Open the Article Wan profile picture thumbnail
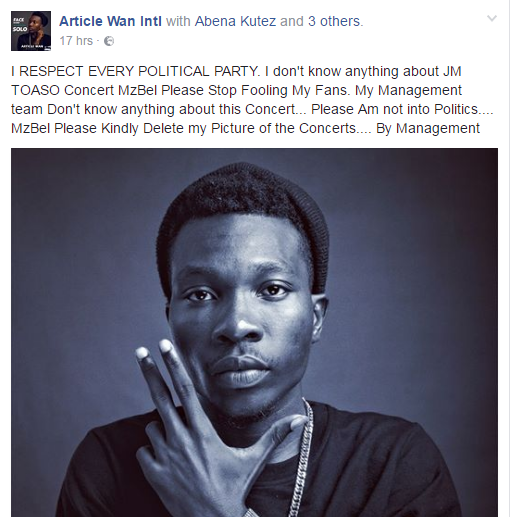This screenshot has height=517, width=510. pos(31,31)
